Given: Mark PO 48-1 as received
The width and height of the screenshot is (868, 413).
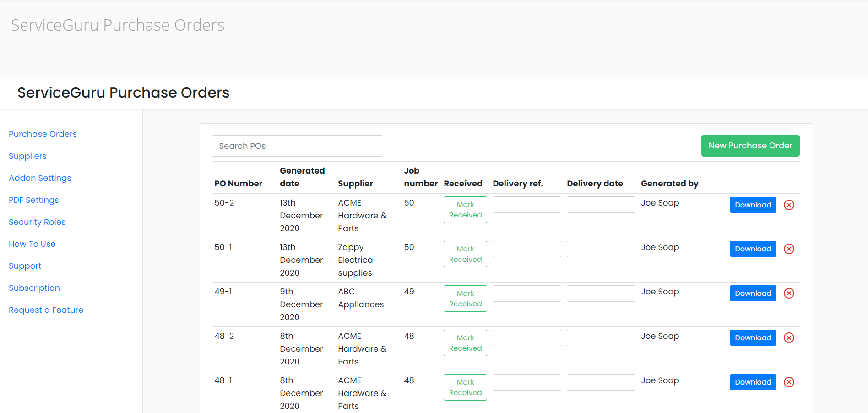Looking at the screenshot, I should 465,387.
